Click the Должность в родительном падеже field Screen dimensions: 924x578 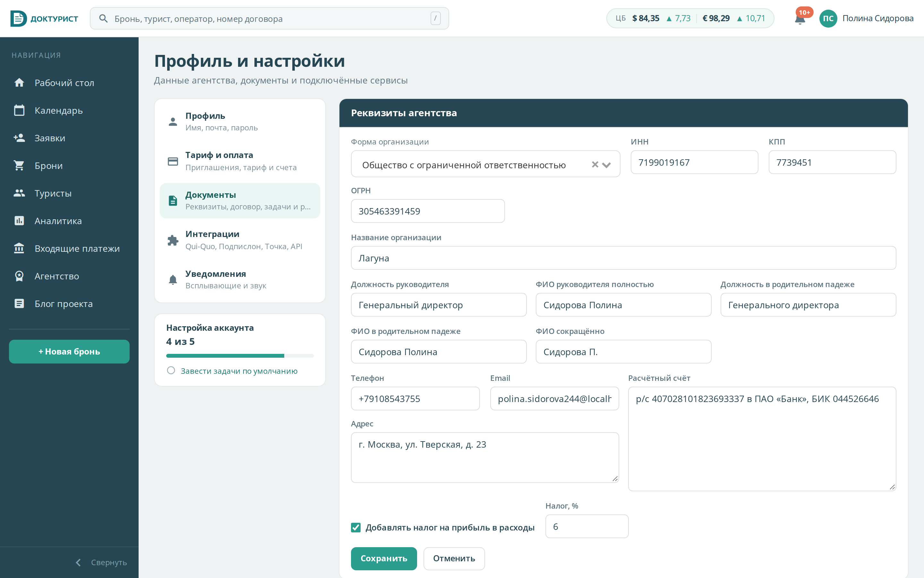[808, 305]
